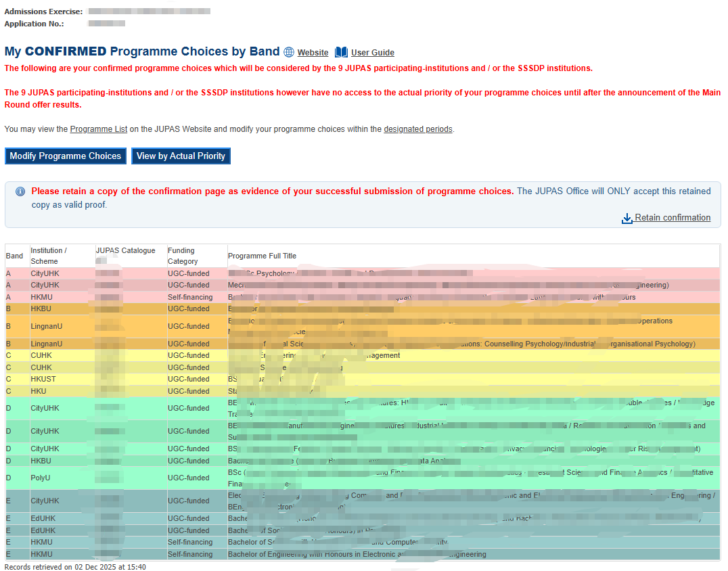The width and height of the screenshot is (728, 571).
Task: Select the HKU row in Band C
Action: click(39, 391)
